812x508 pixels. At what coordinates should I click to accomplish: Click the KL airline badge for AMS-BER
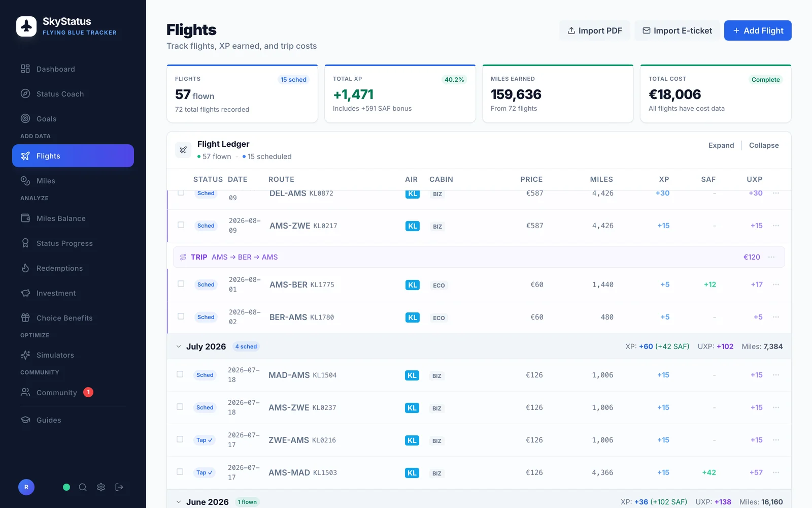click(x=413, y=285)
